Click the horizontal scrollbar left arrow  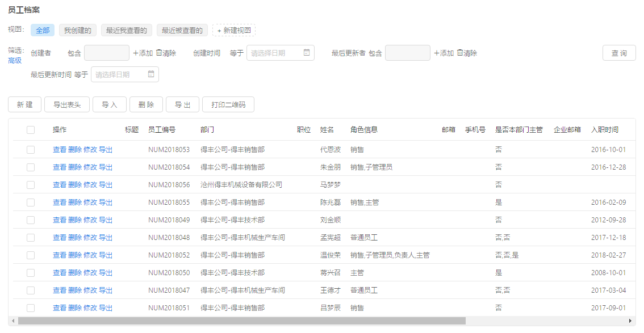click(x=13, y=321)
